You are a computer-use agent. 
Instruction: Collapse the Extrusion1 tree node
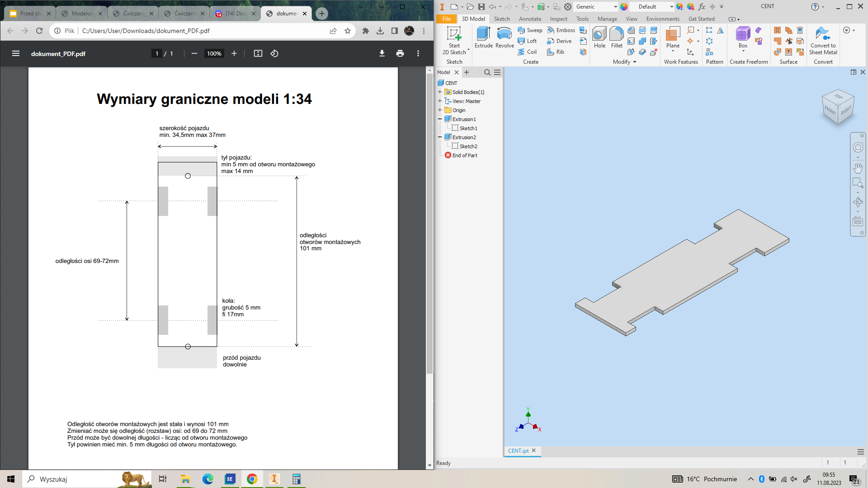[440, 119]
